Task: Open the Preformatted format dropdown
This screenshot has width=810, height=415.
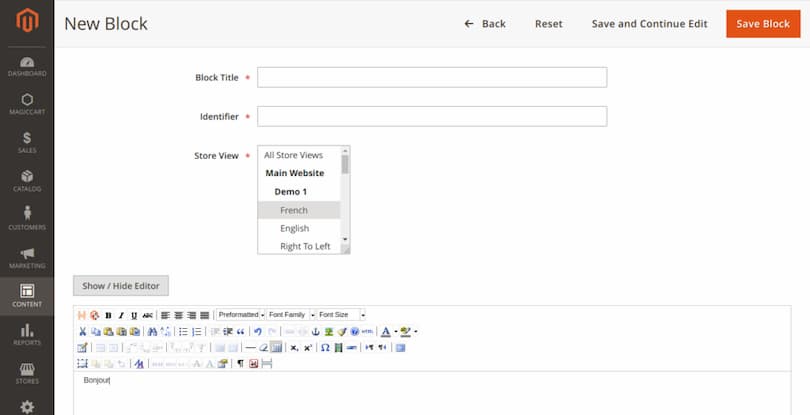Action: click(240, 315)
